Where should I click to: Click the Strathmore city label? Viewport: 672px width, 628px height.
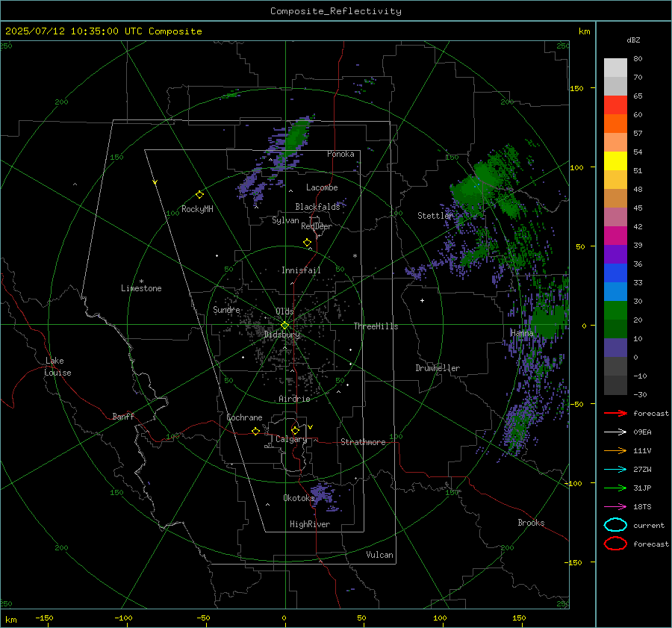363,442
